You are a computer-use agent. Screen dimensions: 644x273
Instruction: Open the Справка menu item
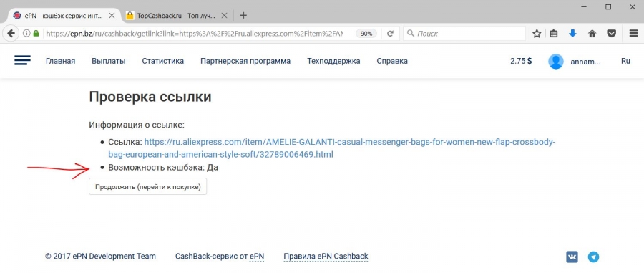tap(392, 61)
